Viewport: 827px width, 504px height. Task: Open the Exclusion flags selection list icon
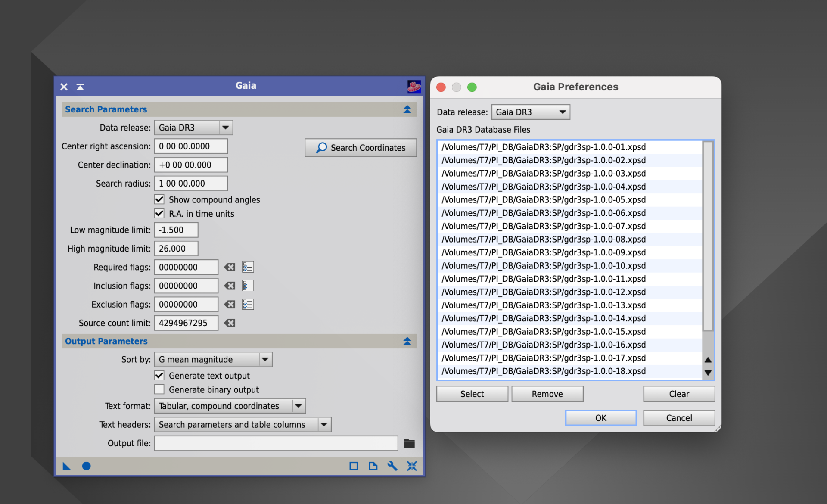[x=248, y=305]
